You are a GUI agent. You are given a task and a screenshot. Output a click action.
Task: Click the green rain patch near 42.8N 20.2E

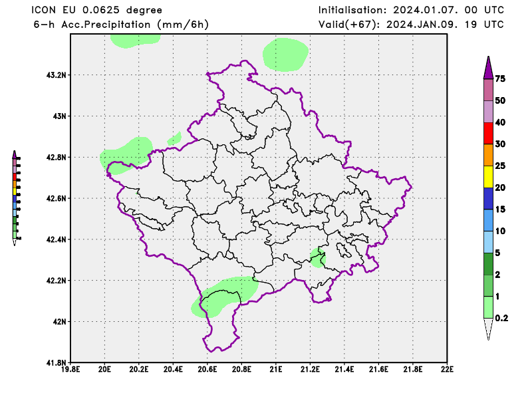click(x=126, y=156)
